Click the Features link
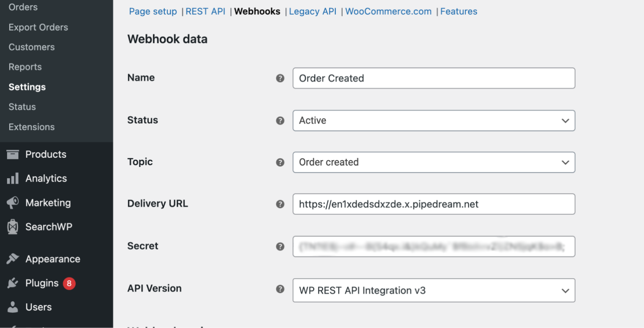644x328 pixels. tap(459, 11)
